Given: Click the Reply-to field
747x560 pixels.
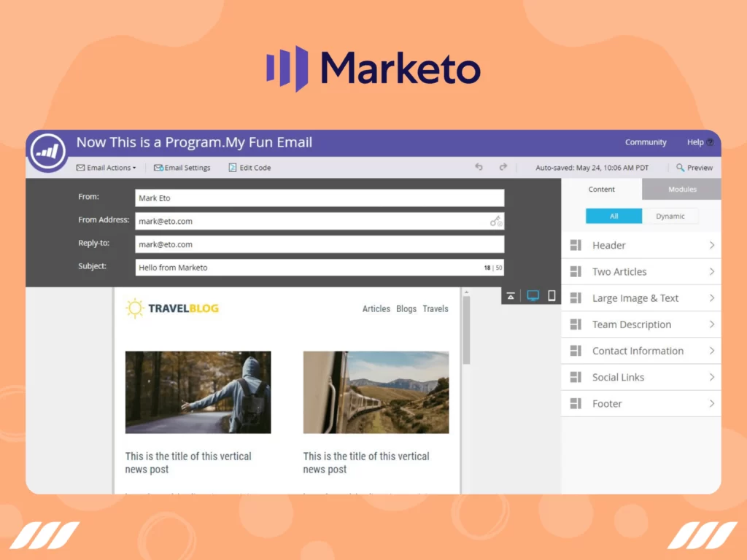Looking at the screenshot, I should pos(320,244).
